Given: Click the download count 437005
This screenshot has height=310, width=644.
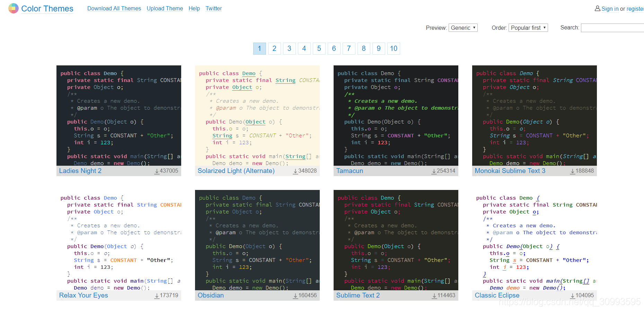Looking at the screenshot, I should pyautogui.click(x=169, y=171).
